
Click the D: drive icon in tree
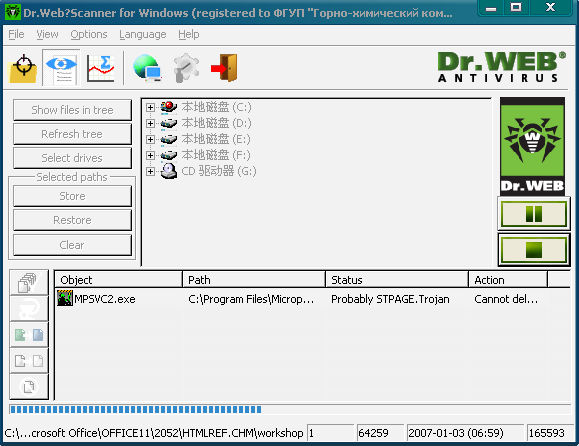(x=169, y=123)
